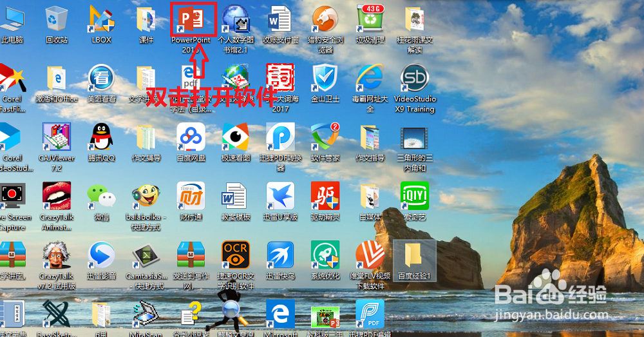Select the 迅雷影音 icon
Image resolution: width=644 pixels, height=337 pixels.
click(102, 255)
